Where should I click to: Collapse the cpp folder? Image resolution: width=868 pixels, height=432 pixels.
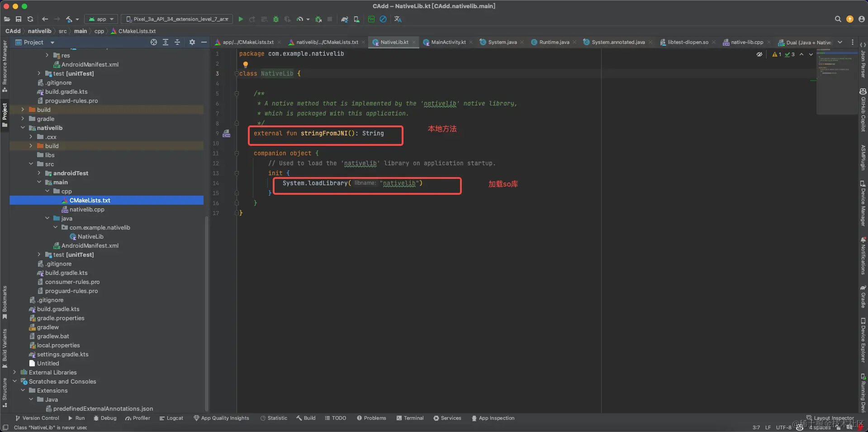point(47,191)
